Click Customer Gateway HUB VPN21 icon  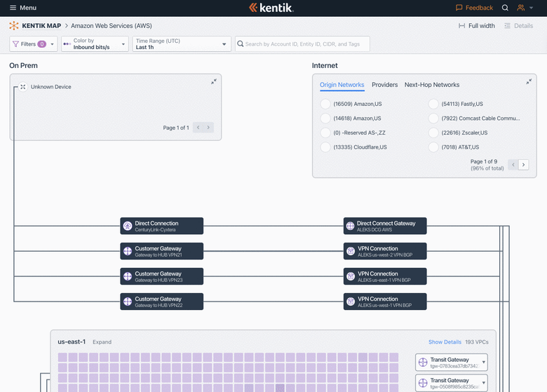[128, 251]
